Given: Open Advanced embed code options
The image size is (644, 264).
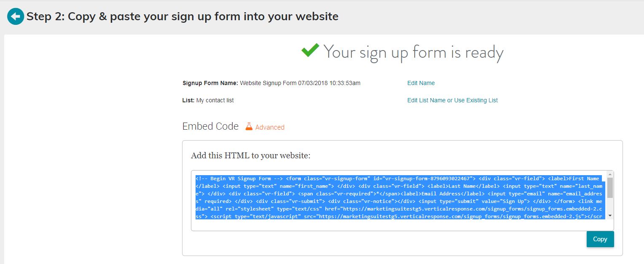Looking at the screenshot, I should pyautogui.click(x=269, y=126).
